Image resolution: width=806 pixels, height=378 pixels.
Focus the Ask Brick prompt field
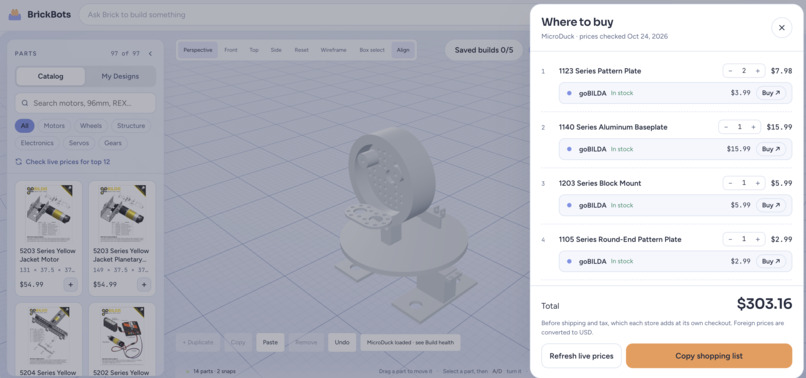(x=303, y=14)
